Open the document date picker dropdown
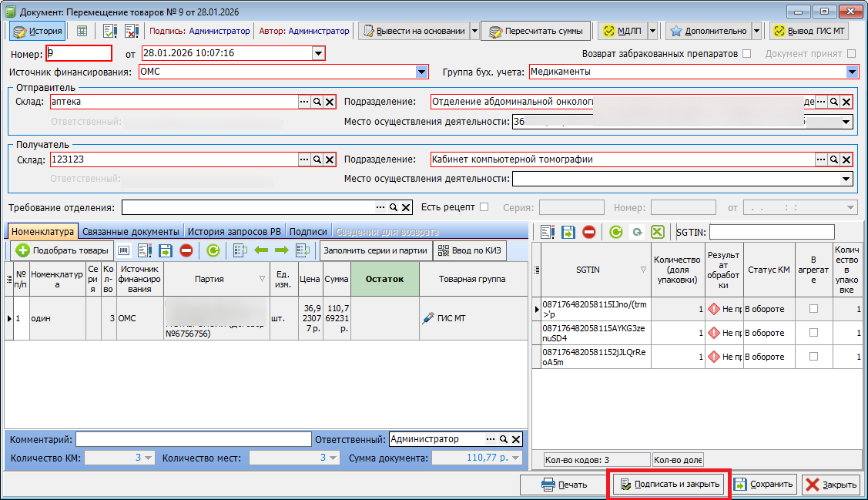Image resolution: width=868 pixels, height=500 pixels. tap(318, 53)
